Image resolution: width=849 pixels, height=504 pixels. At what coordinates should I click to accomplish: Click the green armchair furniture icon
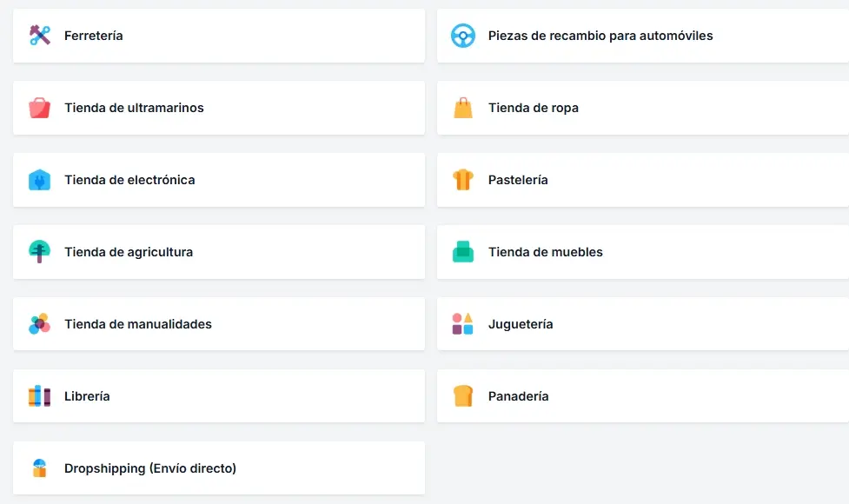pyautogui.click(x=463, y=252)
